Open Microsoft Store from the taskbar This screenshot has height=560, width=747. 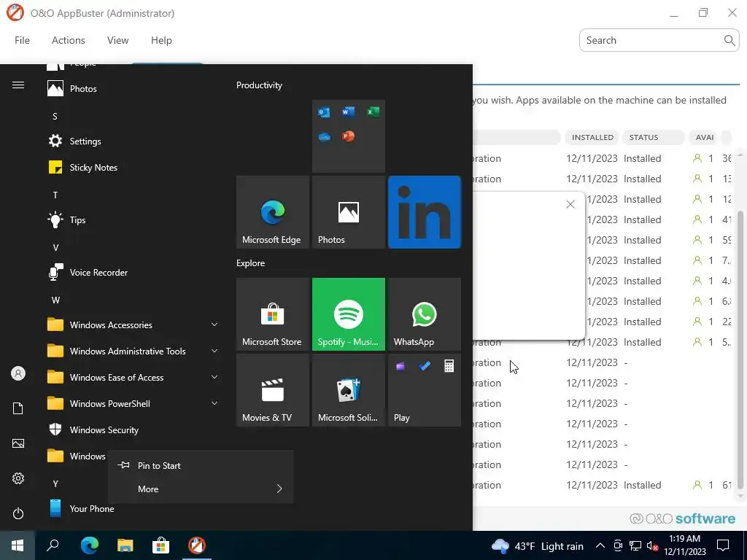click(x=160, y=545)
